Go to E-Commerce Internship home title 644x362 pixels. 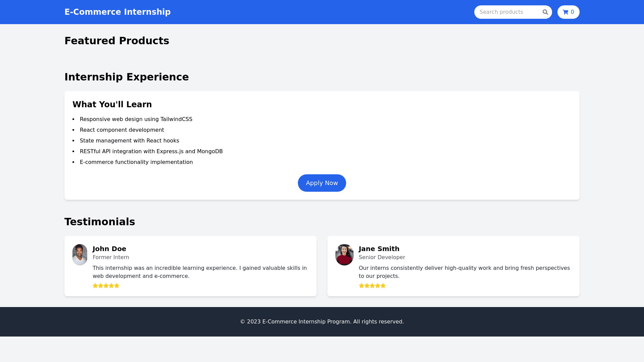coord(117,12)
